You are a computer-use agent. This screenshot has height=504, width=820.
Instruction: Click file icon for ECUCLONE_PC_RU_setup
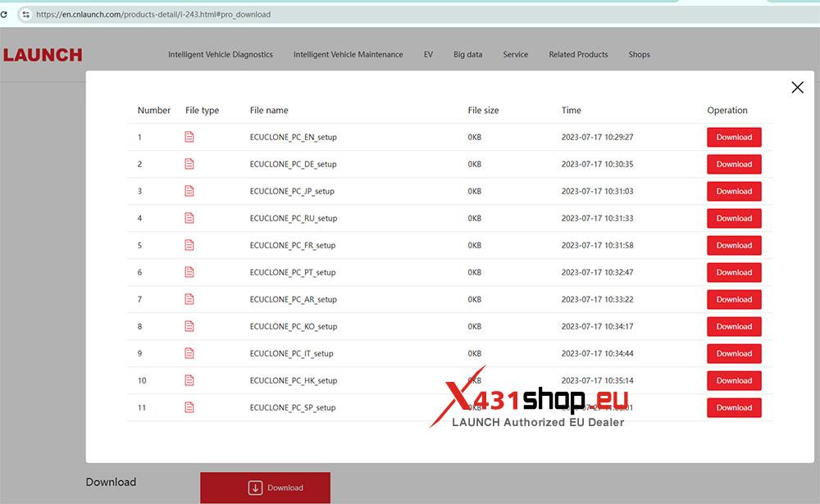189,218
